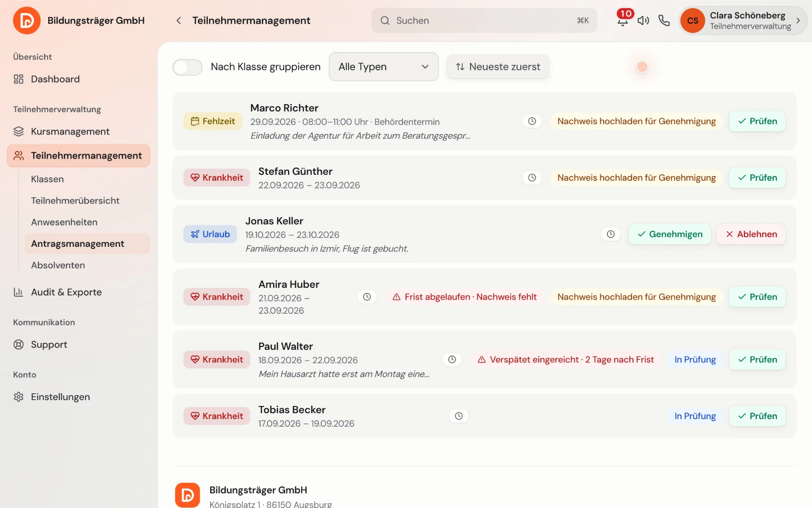Open the Alle Typen dropdown
Screen dimensions: 812x508
tap(384, 67)
